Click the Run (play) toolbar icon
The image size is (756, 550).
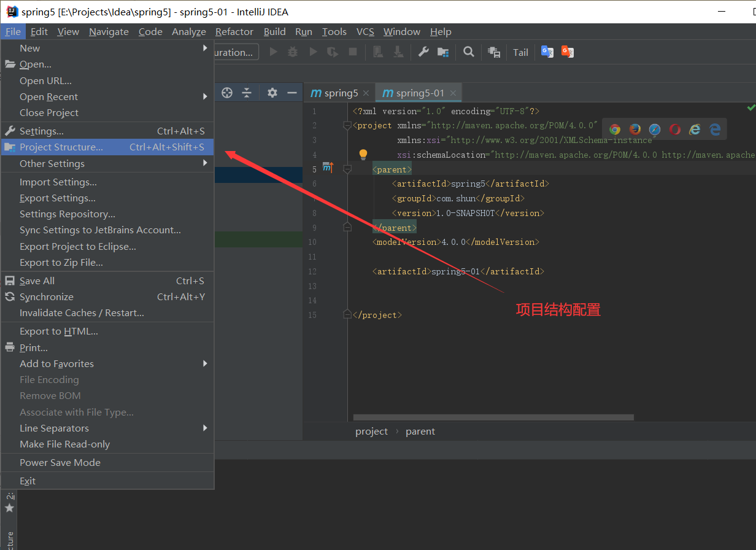pos(274,52)
